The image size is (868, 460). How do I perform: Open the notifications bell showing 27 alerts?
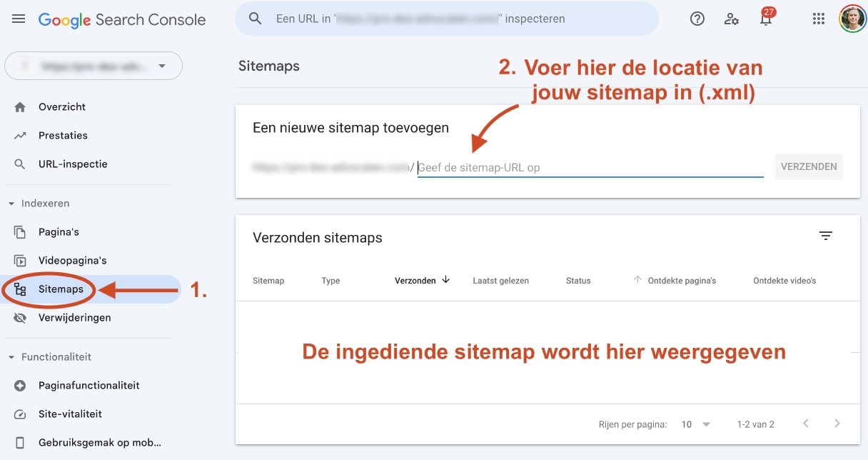[765, 20]
